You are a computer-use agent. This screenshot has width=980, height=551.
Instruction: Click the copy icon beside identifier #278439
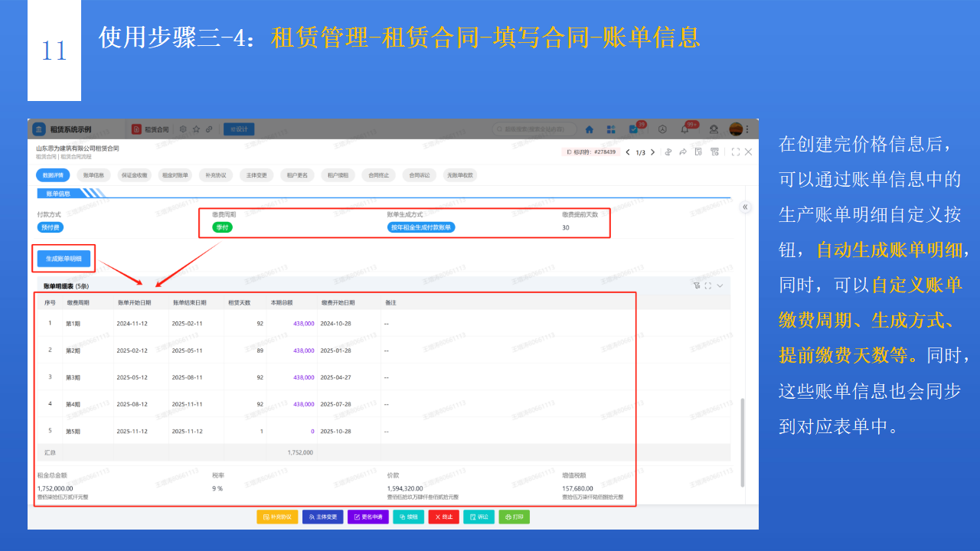(x=668, y=152)
